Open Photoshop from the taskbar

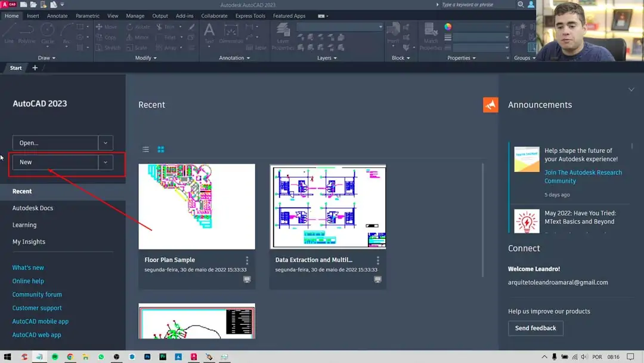click(147, 357)
